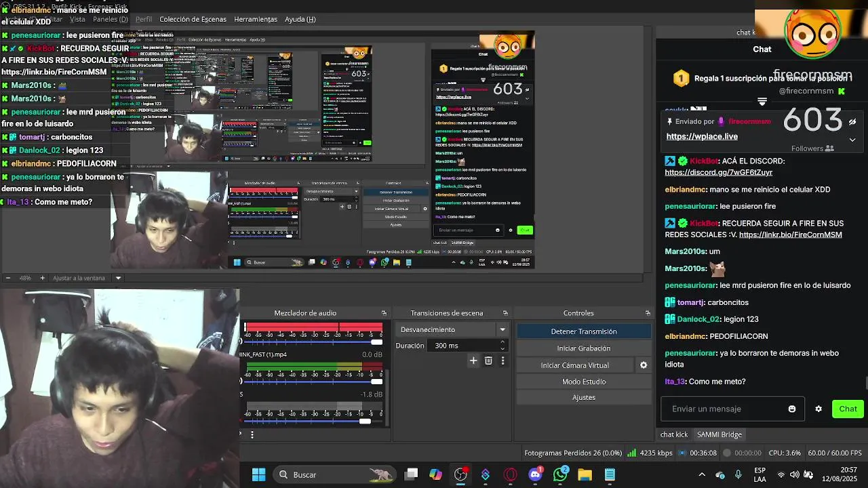
Task: Zoom out the preview with minus
Action: [x=8, y=278]
